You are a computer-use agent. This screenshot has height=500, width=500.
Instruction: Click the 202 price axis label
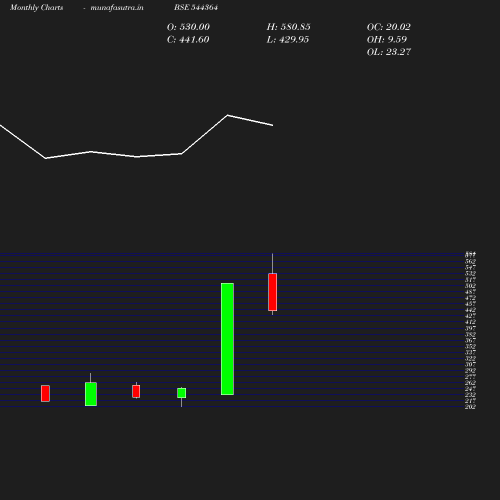470,407
